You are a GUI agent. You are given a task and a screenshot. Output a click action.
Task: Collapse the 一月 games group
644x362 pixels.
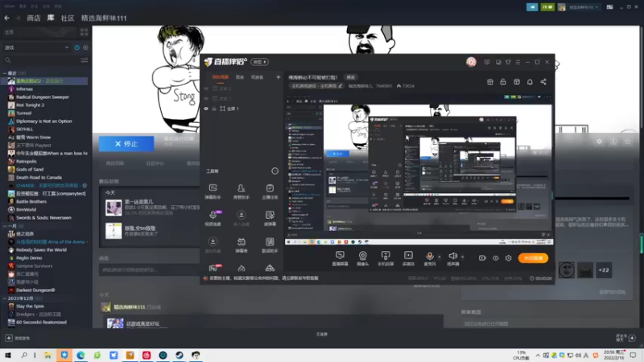5,226
